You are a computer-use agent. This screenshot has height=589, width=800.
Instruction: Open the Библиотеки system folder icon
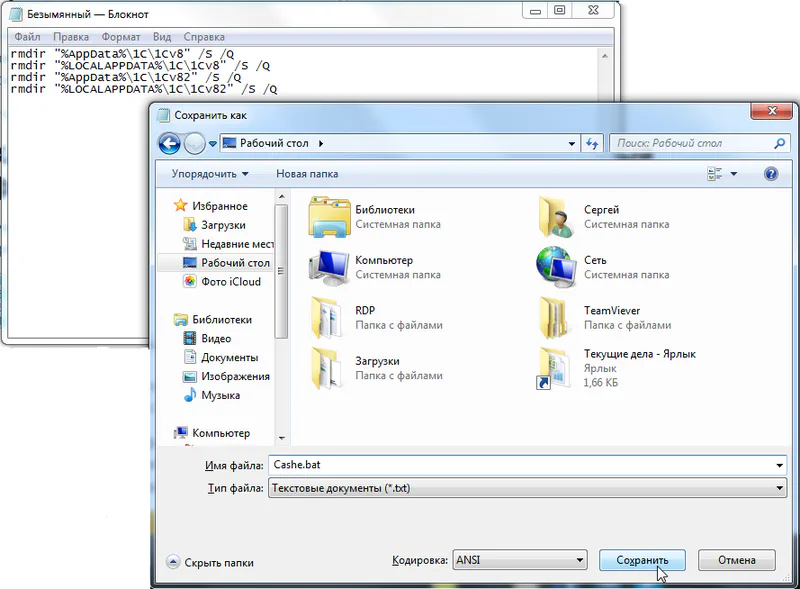point(329,216)
